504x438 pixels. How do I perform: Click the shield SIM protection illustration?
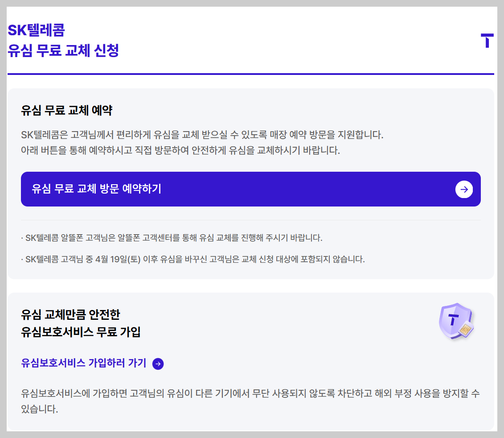[x=456, y=321]
